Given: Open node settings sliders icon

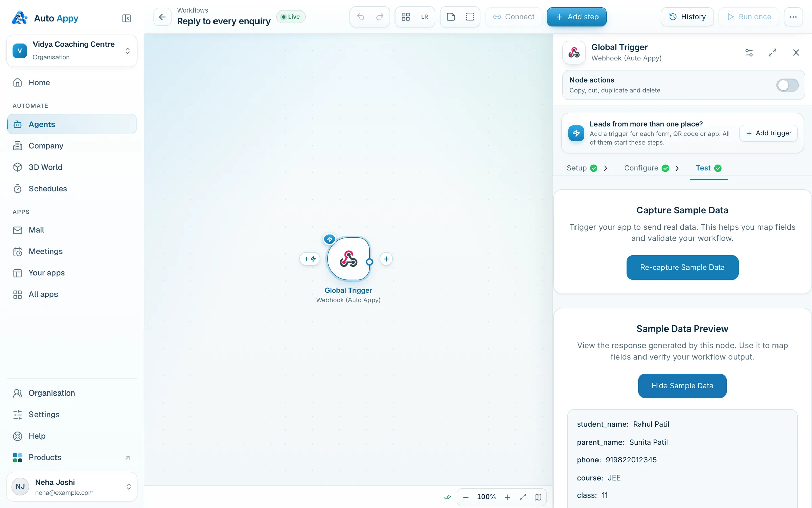Looking at the screenshot, I should point(749,52).
